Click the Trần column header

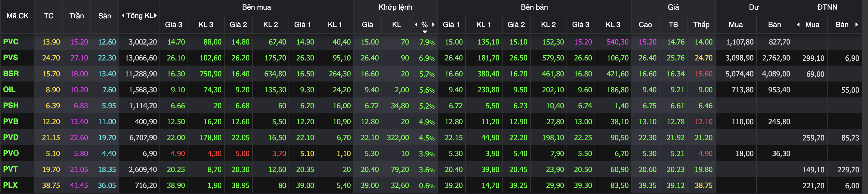[77, 16]
